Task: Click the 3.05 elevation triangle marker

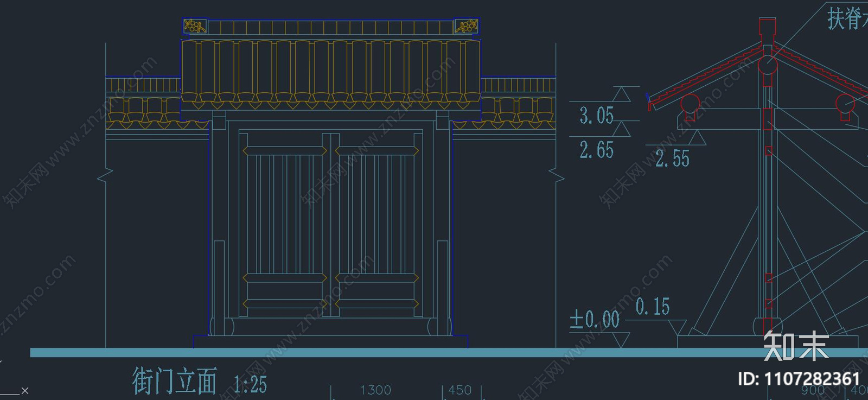Action: [x=622, y=94]
